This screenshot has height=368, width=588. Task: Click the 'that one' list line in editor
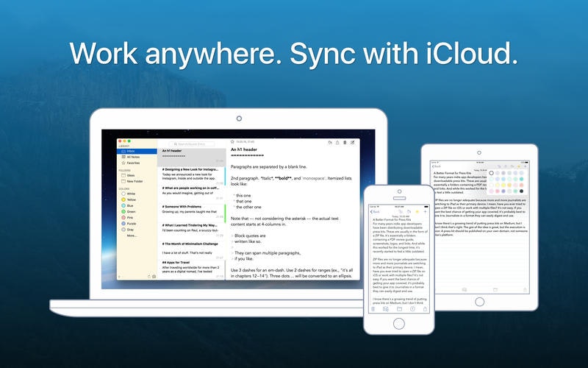tap(244, 201)
